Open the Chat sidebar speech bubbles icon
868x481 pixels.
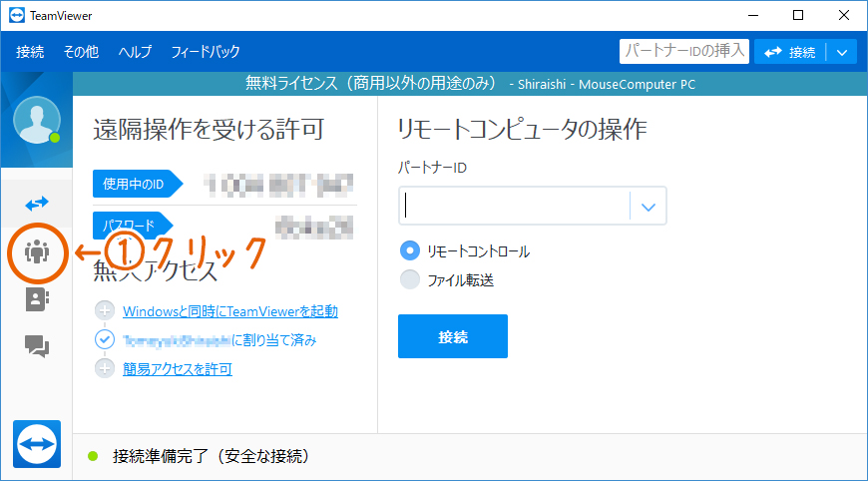(37, 346)
